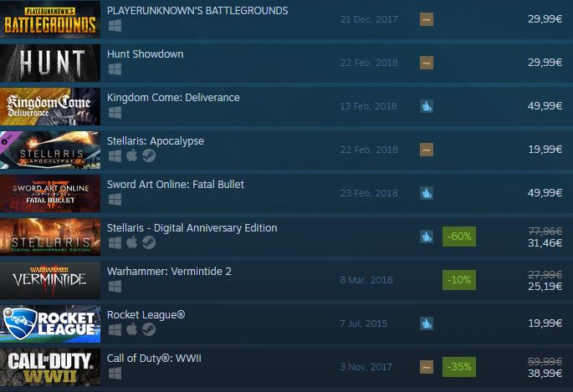Click the mixed review icon for PLAYERUNKNOWN'S BATTLEGROUNDS
The height and width of the screenshot is (392, 573).
point(426,19)
